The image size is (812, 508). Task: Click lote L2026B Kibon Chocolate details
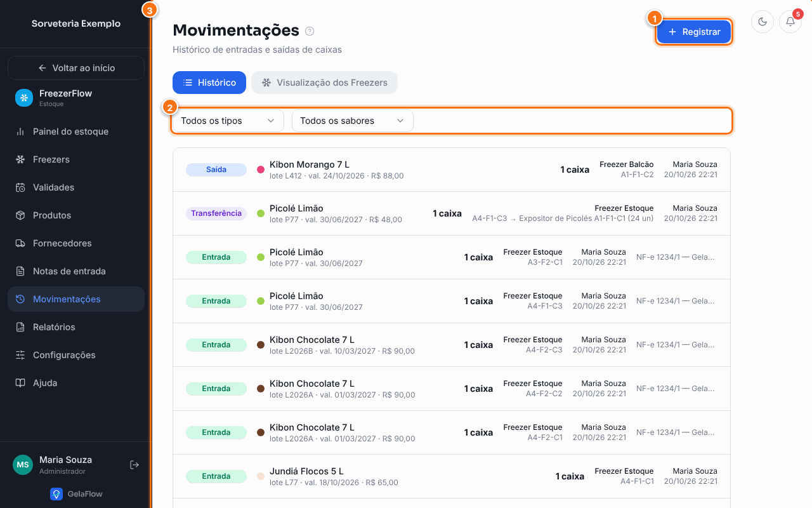pos(342,351)
